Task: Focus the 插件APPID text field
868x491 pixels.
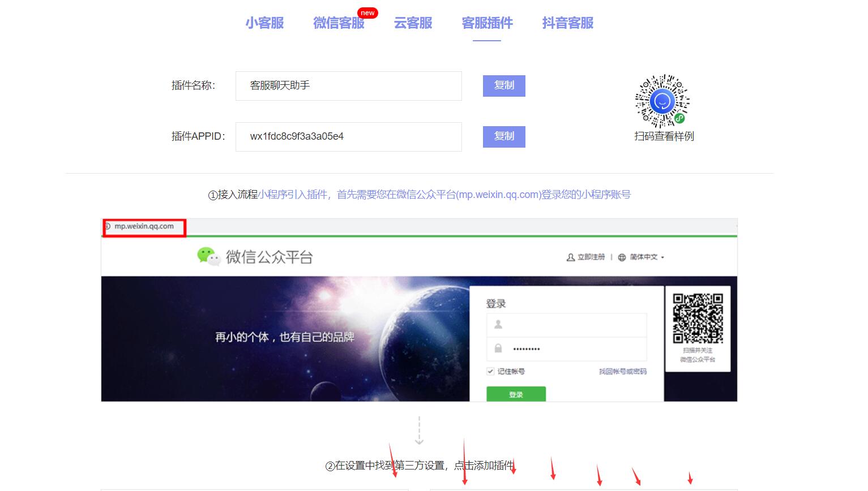Action: click(x=348, y=137)
